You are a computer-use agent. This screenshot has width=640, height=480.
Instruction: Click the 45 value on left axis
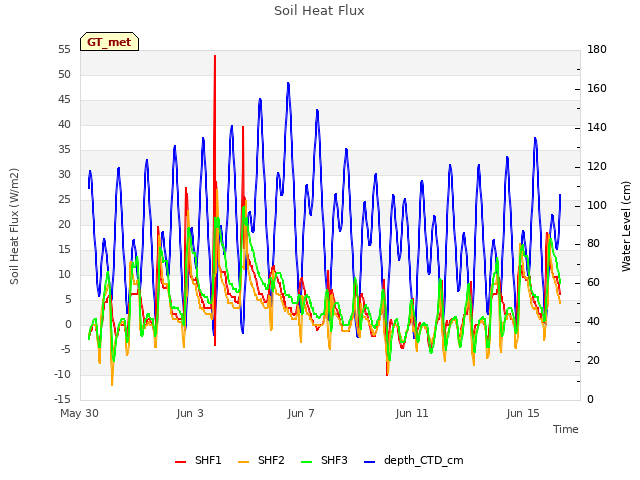click(64, 100)
